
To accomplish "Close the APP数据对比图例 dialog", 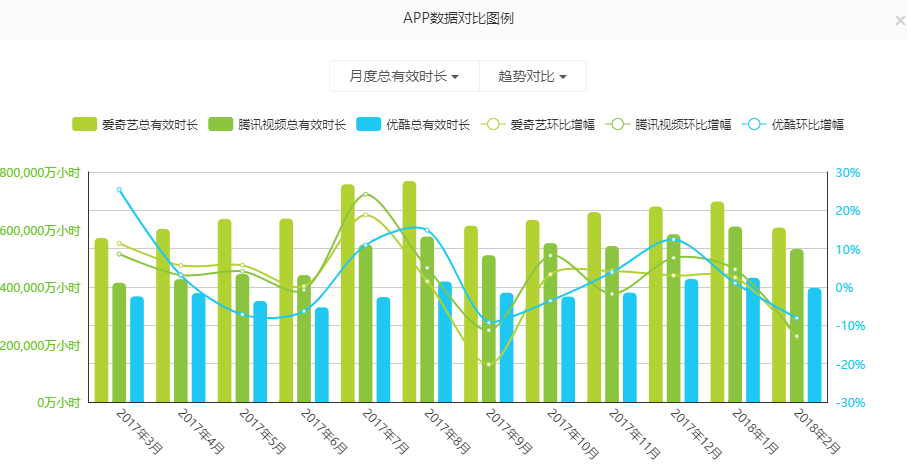I will (899, 20).
